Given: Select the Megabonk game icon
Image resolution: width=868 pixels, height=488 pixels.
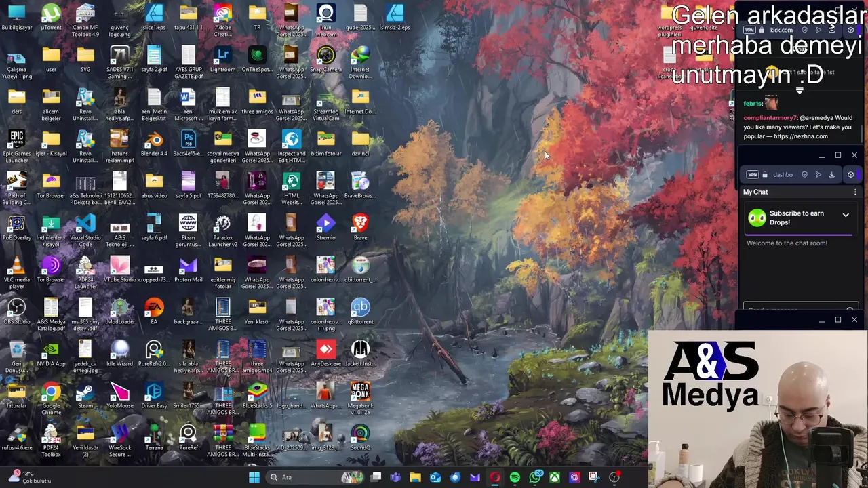Looking at the screenshot, I should click(x=360, y=399).
